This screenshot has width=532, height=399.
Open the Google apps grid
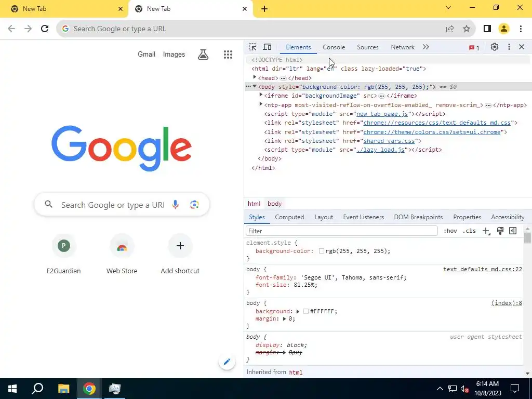pos(228,54)
